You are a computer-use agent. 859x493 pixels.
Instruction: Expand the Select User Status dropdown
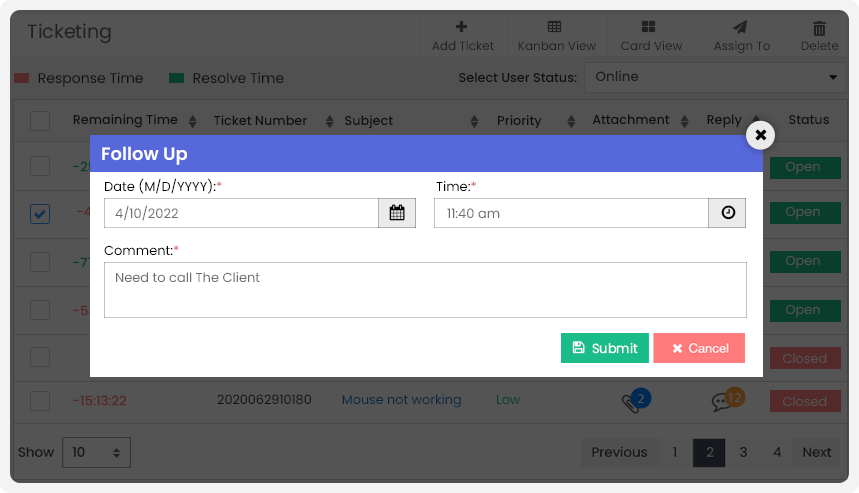(714, 77)
